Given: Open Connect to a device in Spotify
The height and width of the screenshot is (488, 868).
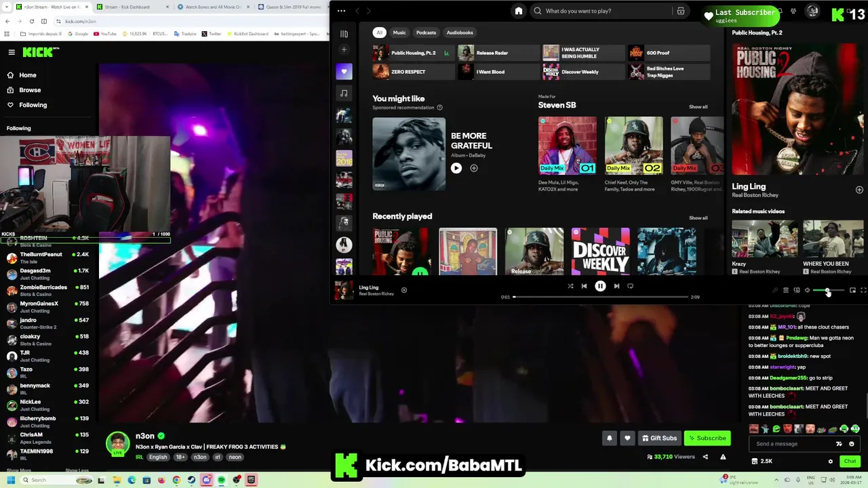Looking at the screenshot, I should 797,290.
